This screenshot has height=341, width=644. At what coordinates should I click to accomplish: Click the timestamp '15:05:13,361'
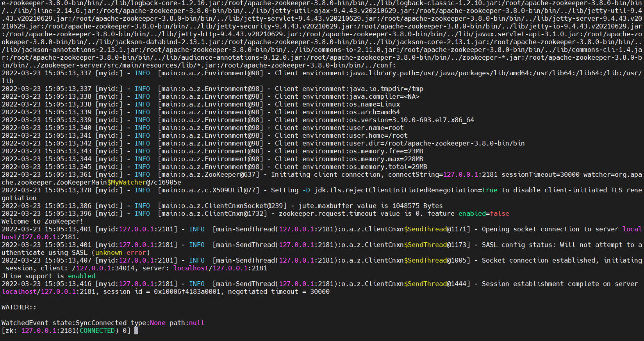(68, 174)
